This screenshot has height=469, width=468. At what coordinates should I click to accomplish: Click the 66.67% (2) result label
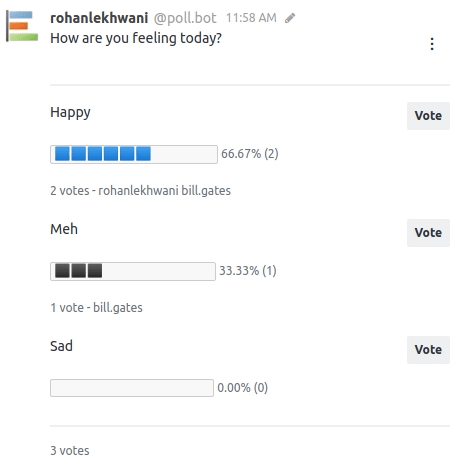pos(250,154)
